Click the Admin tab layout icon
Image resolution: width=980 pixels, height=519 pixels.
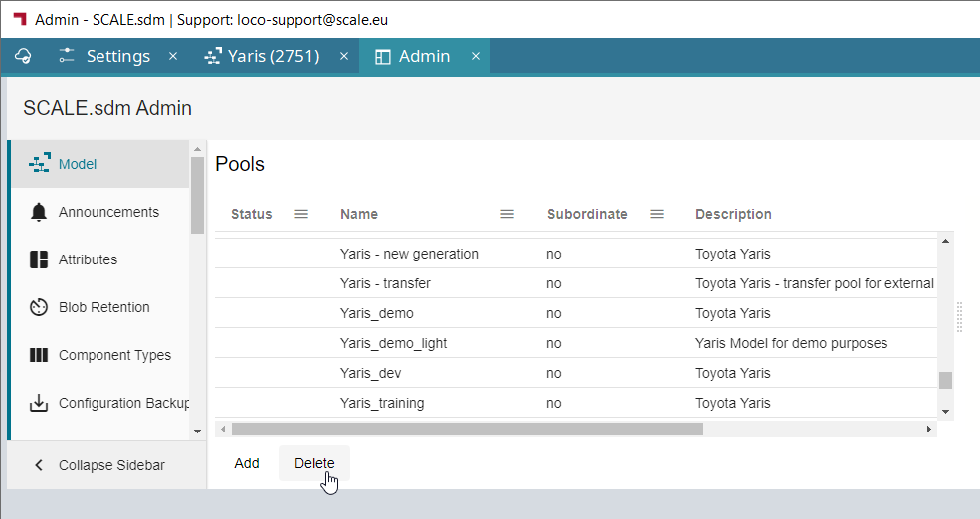point(382,57)
